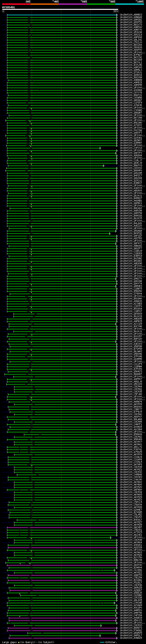Click the query end position 393
The image size is (146, 644).
(x=115, y=11)
